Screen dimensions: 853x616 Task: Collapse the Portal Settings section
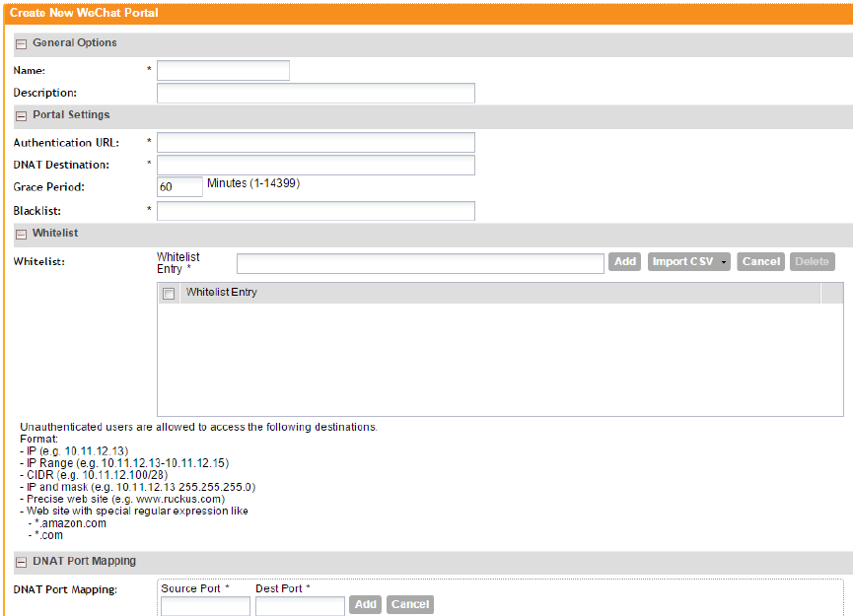(x=21, y=115)
